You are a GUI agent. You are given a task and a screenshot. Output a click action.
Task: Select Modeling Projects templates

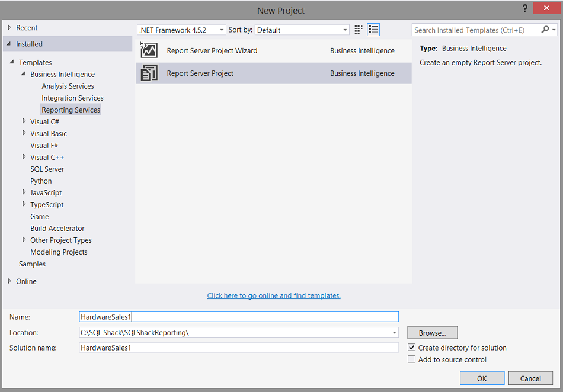[x=59, y=252]
